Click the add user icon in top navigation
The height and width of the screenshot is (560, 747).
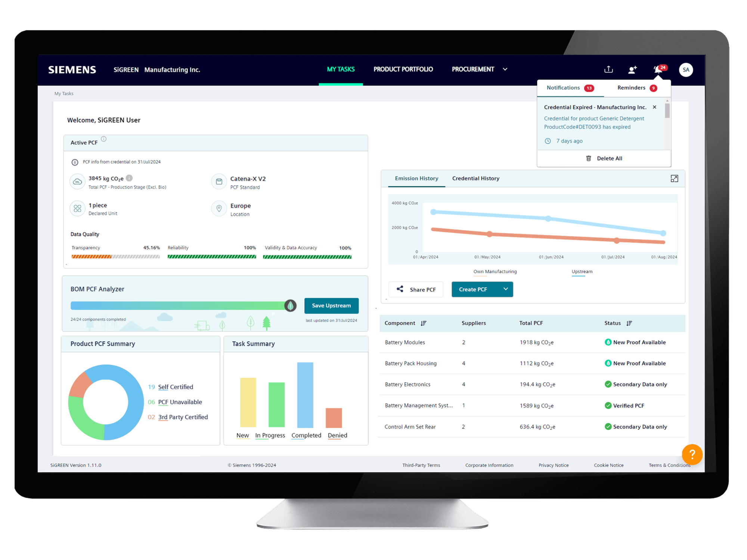635,69
